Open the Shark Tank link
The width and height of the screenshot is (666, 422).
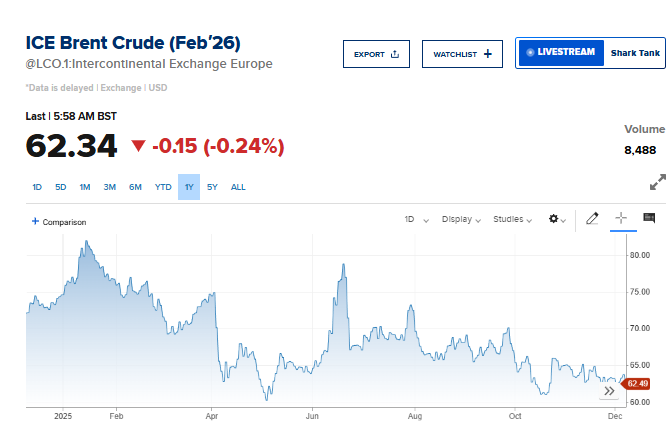633,52
